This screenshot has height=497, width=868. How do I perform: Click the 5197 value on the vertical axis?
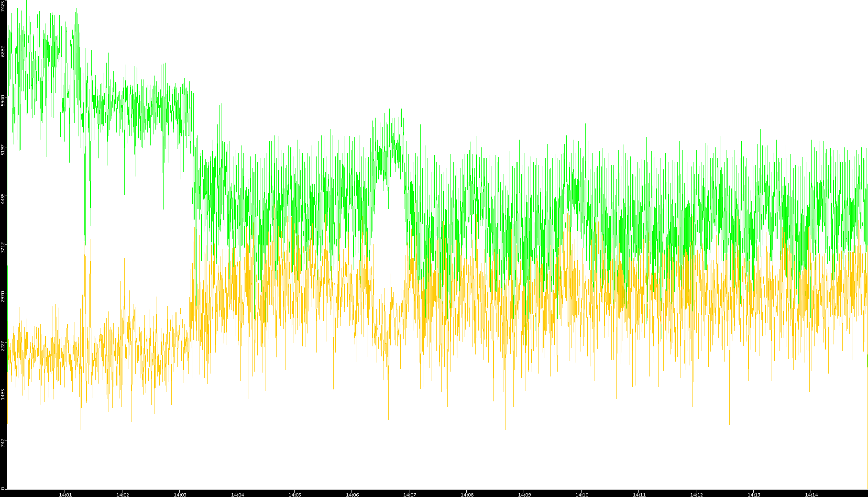(x=3, y=150)
